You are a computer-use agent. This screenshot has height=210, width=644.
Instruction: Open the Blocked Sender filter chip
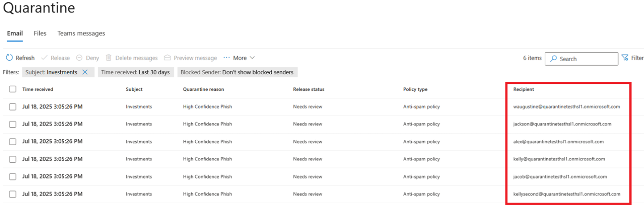pyautogui.click(x=237, y=72)
